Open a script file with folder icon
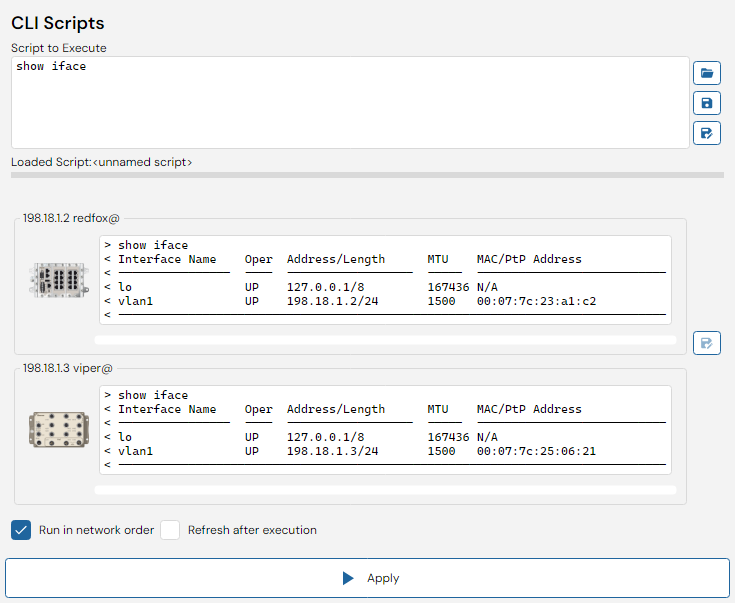This screenshot has height=603, width=735. pyautogui.click(x=706, y=73)
